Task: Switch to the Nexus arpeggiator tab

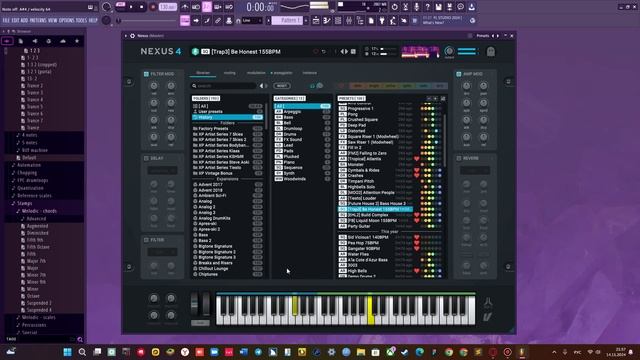Action: pos(283,73)
